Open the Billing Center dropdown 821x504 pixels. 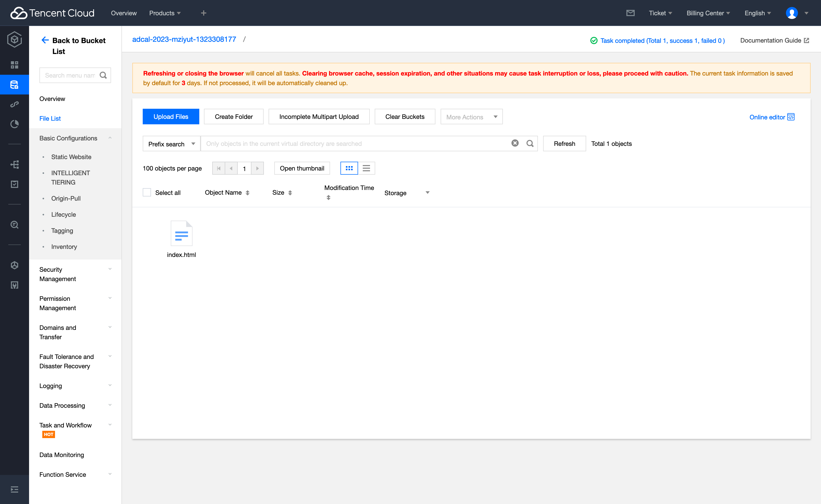(708, 13)
